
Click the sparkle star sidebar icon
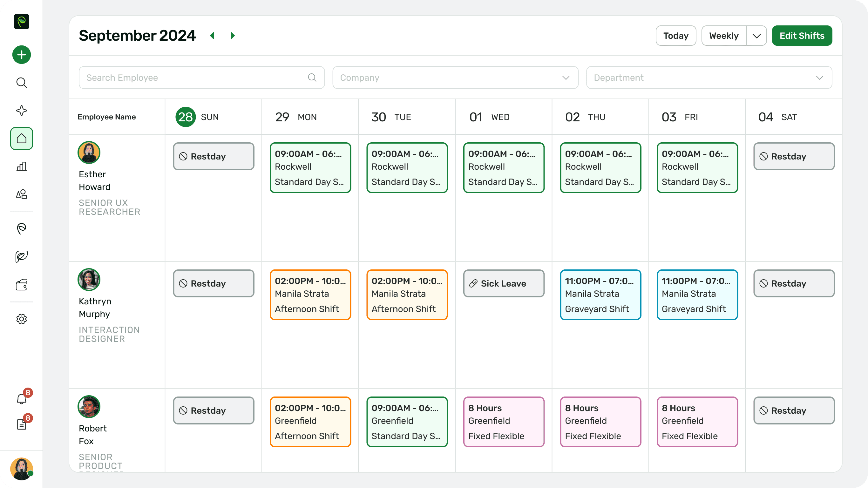point(22,111)
